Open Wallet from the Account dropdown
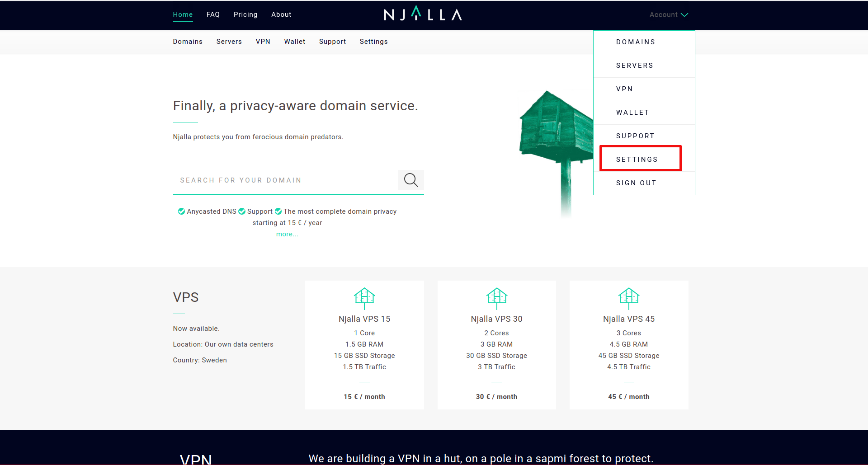Screen dimensions: 868x465 (x=632, y=113)
